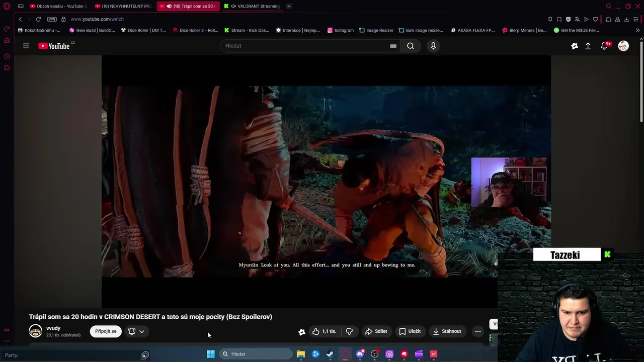Open the Dice Roller DM T bookmark
This screenshot has height=362, width=644.
coord(143,30)
